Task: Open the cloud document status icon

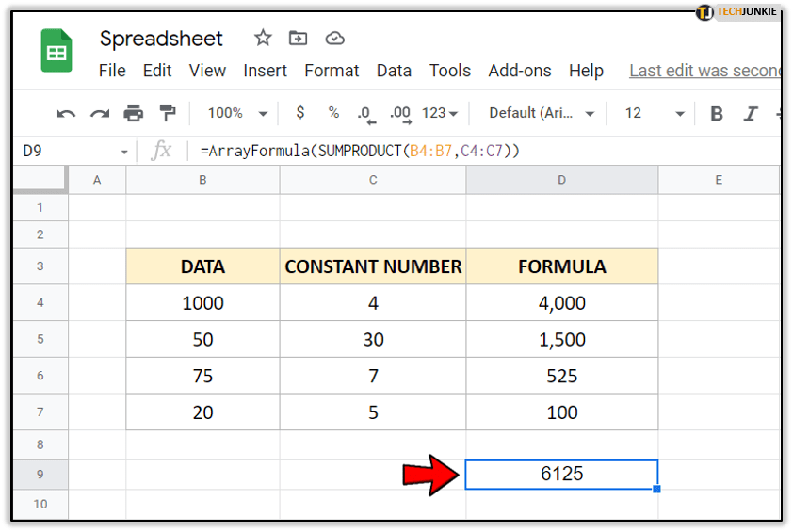Action: click(334, 39)
